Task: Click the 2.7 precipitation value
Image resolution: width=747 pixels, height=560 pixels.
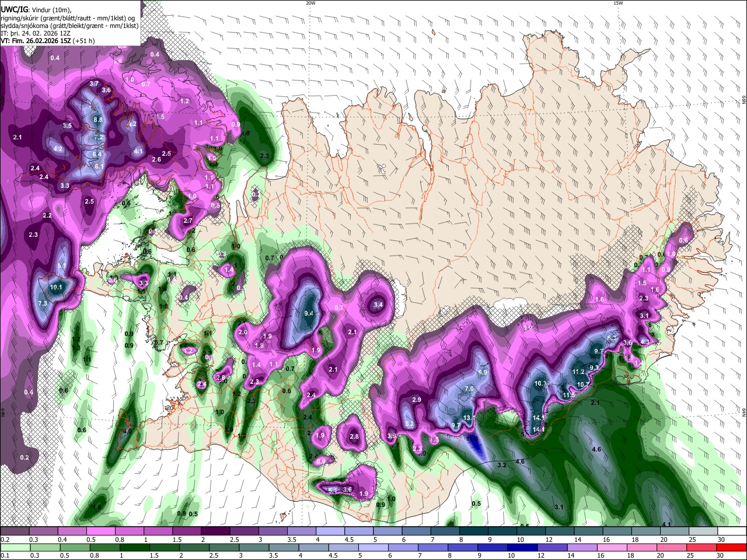Action: point(188,221)
